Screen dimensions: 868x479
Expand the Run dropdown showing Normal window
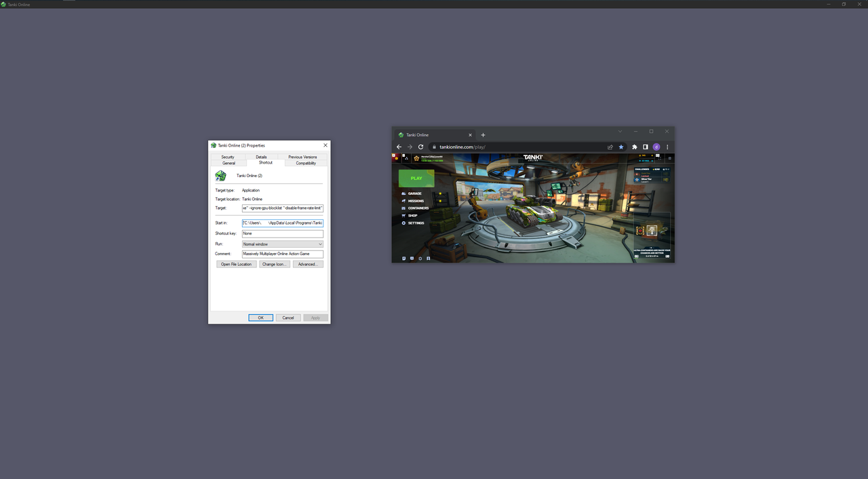(x=283, y=244)
